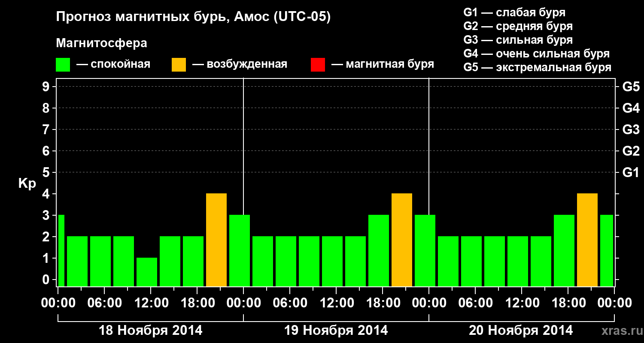The image size is (644, 343).
Task: Click the legend label — магнитная буря
Action: (383, 65)
